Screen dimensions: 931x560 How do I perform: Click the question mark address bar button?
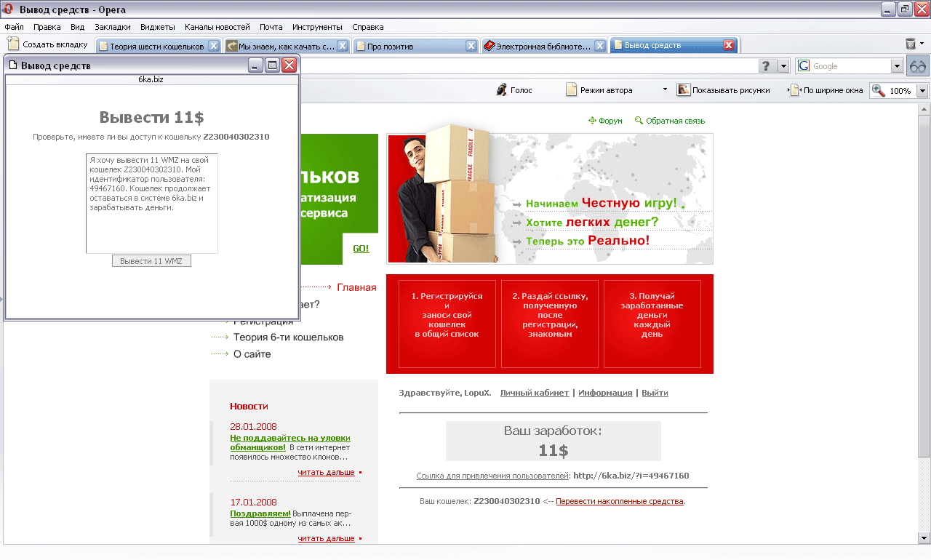(x=767, y=66)
